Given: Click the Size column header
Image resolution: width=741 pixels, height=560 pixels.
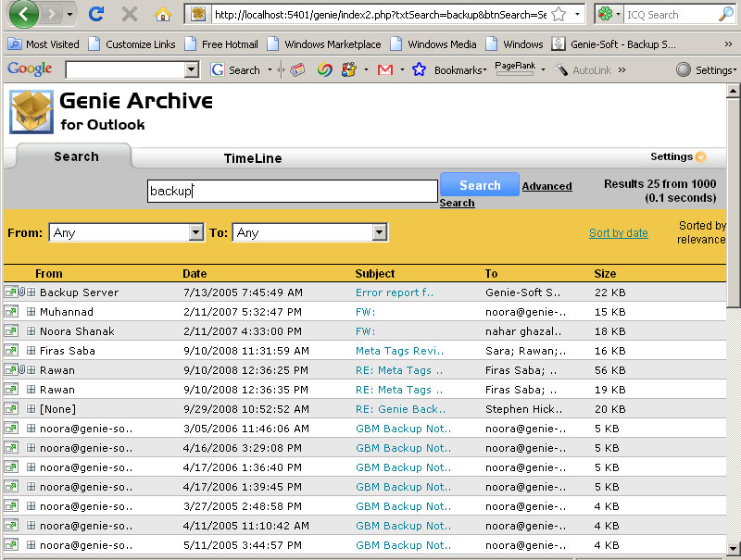Looking at the screenshot, I should [605, 273].
